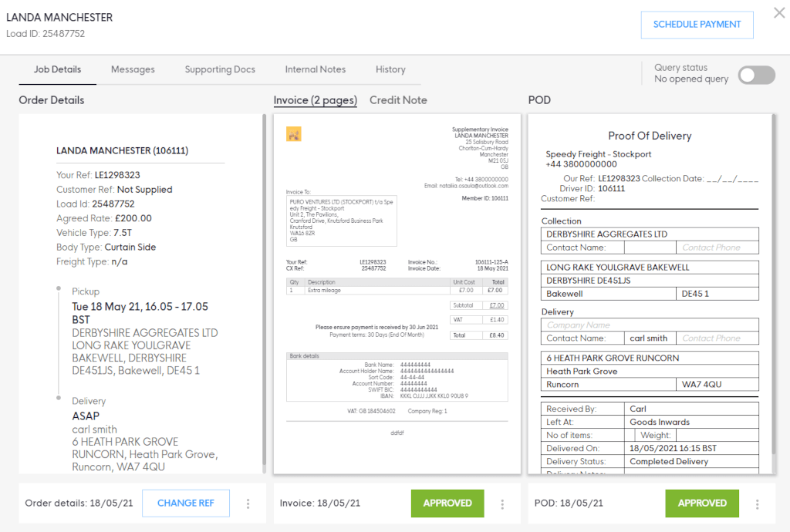Click Left At Goods Inwards value
The image size is (790, 532).
tap(660, 422)
